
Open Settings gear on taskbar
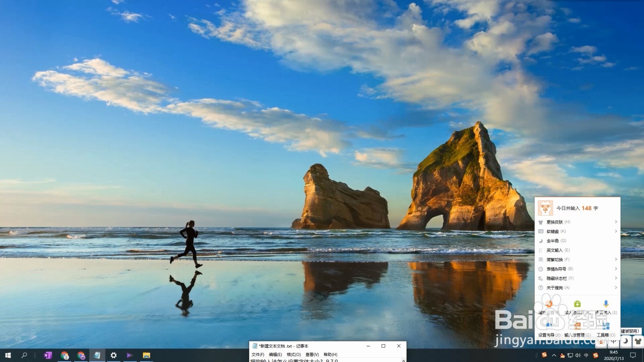(114, 355)
